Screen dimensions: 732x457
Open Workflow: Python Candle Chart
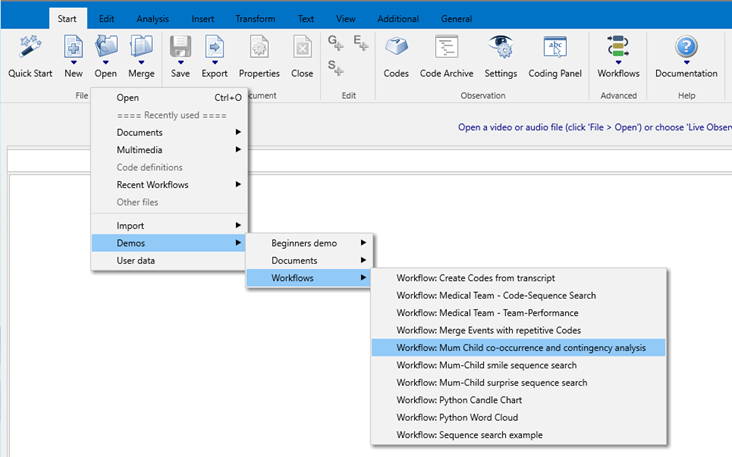519,400
